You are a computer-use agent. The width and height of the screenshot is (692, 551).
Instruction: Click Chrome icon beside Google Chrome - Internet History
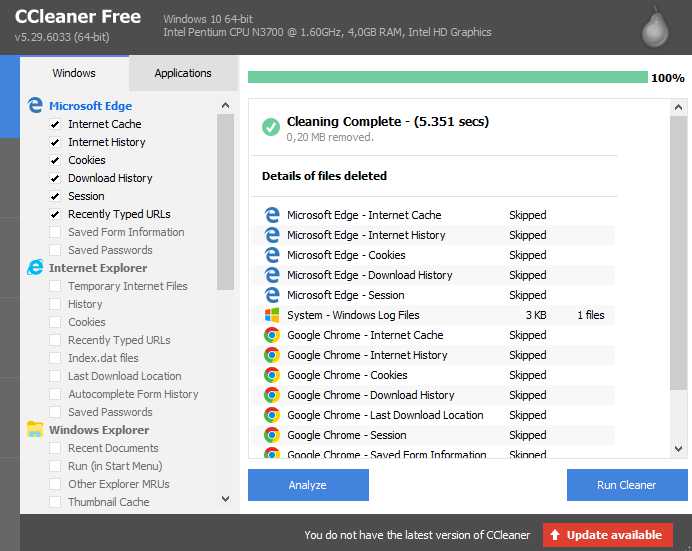coord(272,355)
